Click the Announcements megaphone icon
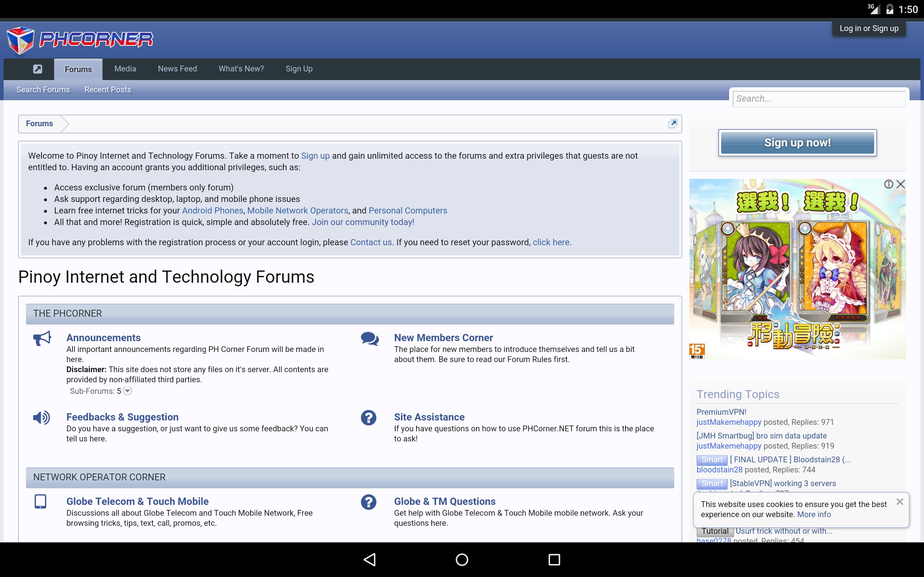This screenshot has height=577, width=924. click(x=42, y=339)
